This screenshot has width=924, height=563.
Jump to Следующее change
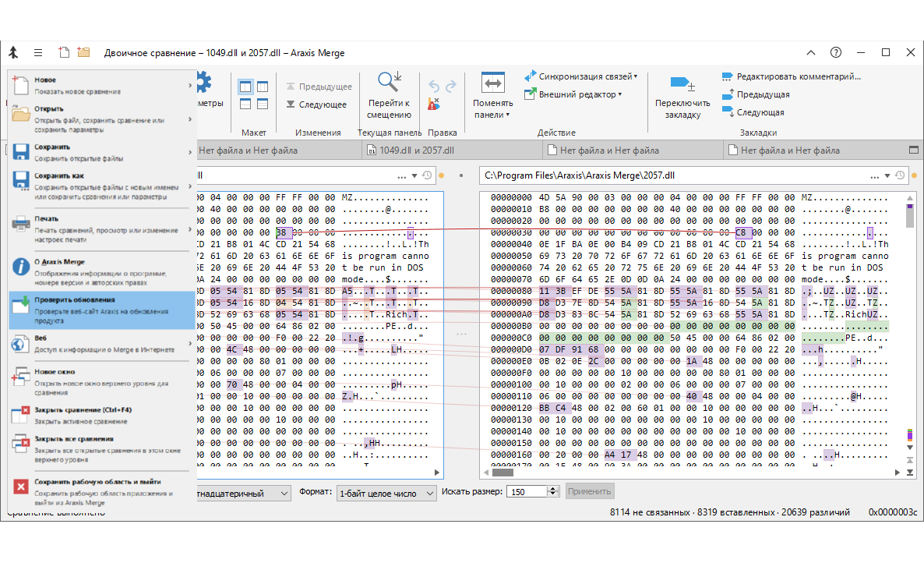316,104
